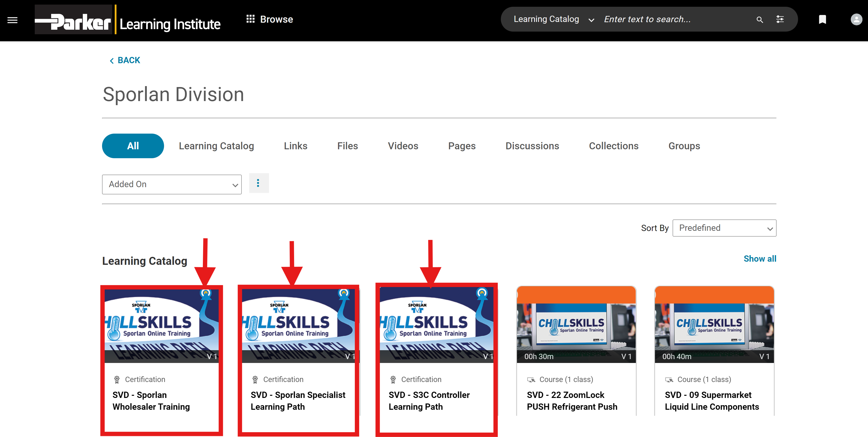This screenshot has height=437, width=868.
Task: Click the Parker Learning Institute logo
Action: [x=128, y=20]
